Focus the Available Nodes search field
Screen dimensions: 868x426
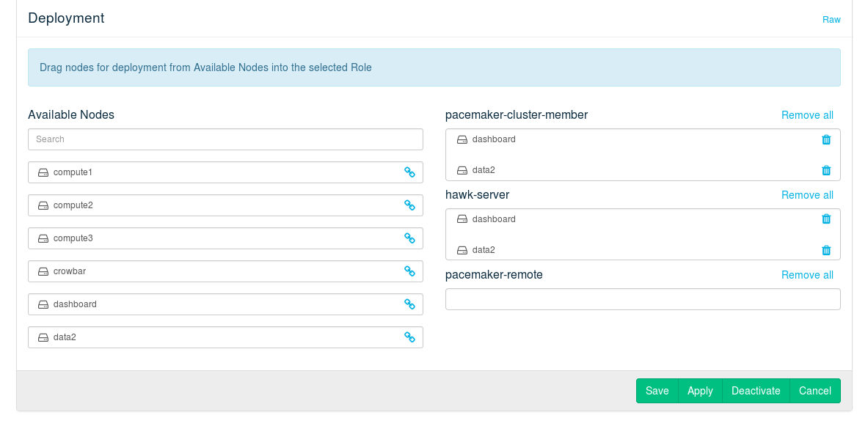tap(225, 139)
